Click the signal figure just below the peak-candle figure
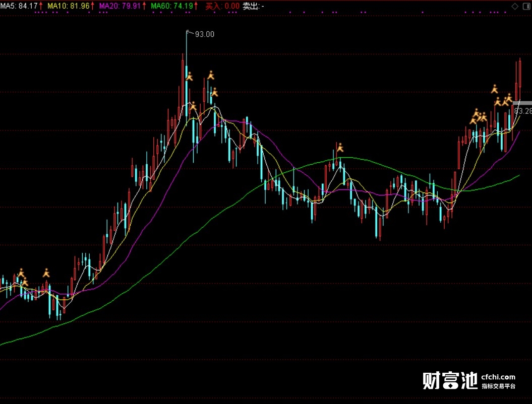This screenshot has height=404, width=532. click(193, 106)
